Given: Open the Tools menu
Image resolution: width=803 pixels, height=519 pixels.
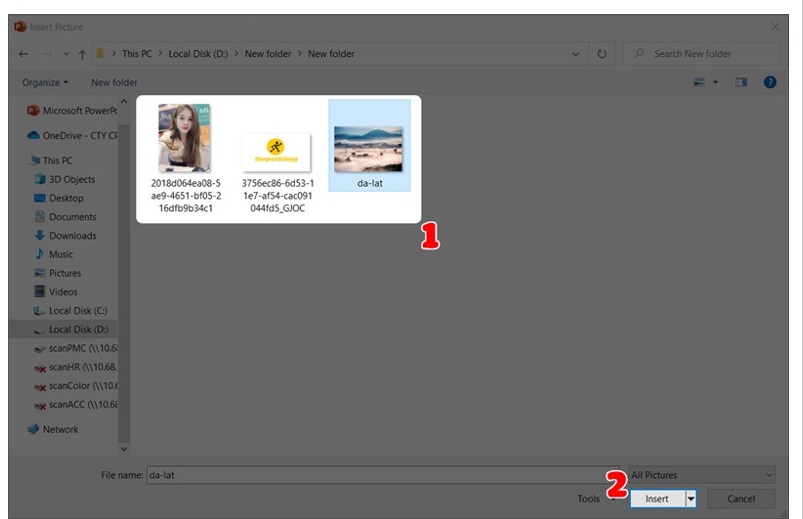Looking at the screenshot, I should pos(590,498).
